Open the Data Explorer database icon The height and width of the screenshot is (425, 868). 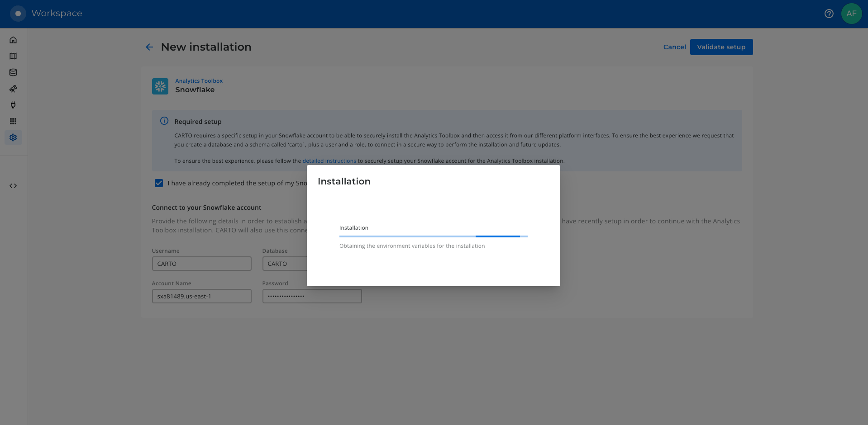13,72
